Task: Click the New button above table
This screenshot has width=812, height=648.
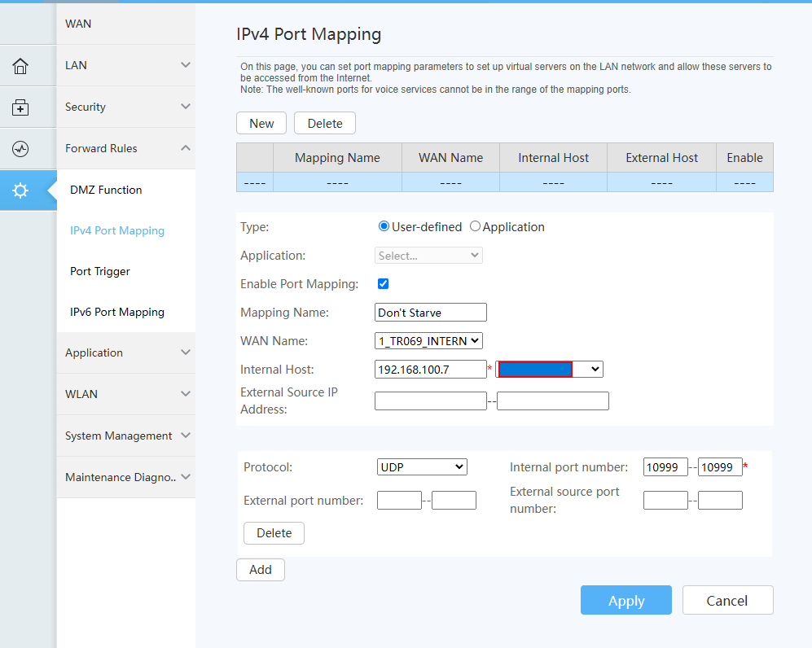Action: 261,124
